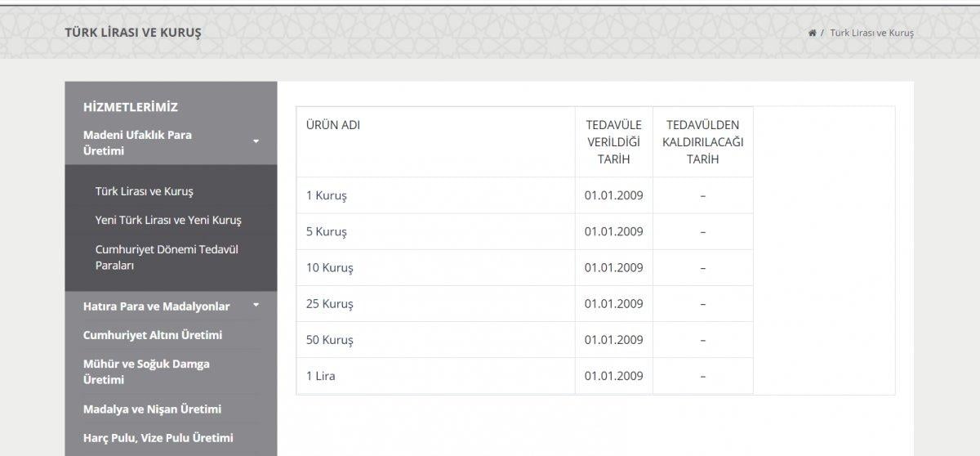This screenshot has width=980, height=456.
Task: Select Yeni Türk Lirası ve Yeni Kuruş
Action: (x=168, y=220)
